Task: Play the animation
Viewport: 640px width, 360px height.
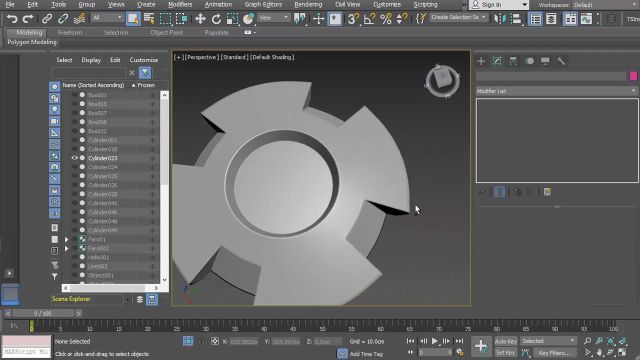Action: pyautogui.click(x=435, y=341)
